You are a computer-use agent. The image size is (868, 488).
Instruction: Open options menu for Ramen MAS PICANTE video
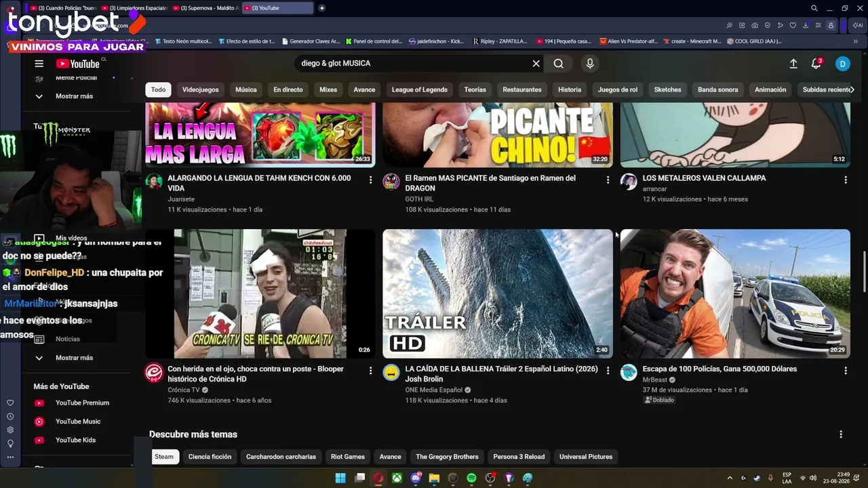(608, 180)
